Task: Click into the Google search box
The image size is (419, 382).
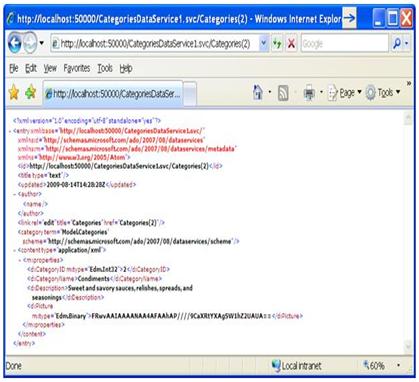Action: click(x=345, y=43)
